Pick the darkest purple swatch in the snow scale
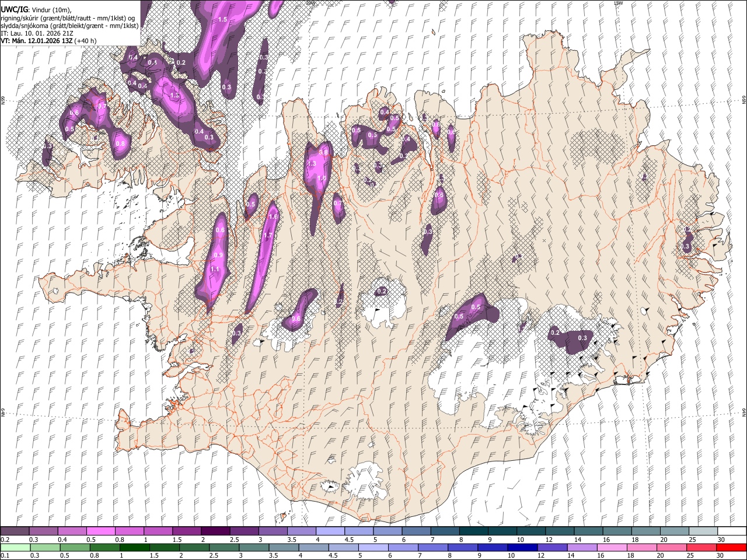This screenshot has height=560, width=747. pyautogui.click(x=215, y=531)
